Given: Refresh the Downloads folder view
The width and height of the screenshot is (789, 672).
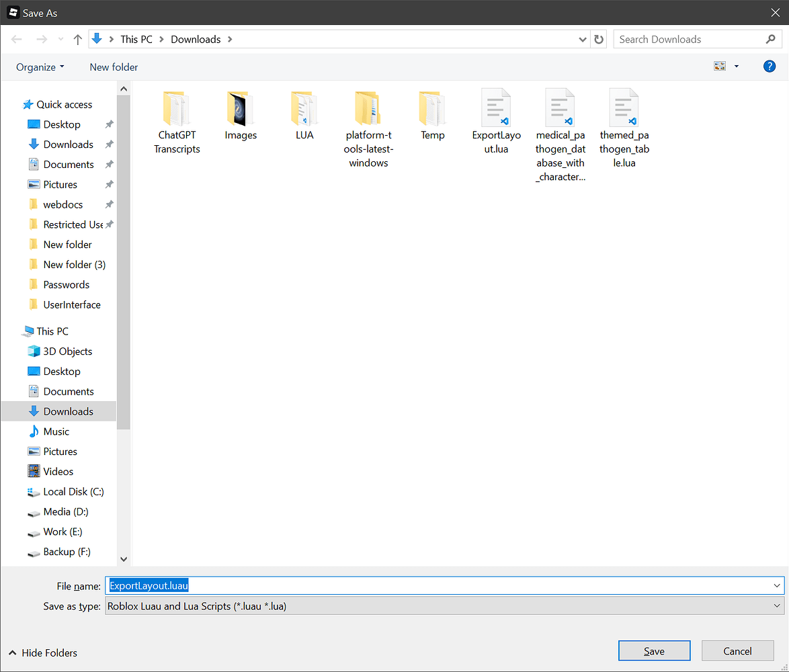Looking at the screenshot, I should (599, 39).
